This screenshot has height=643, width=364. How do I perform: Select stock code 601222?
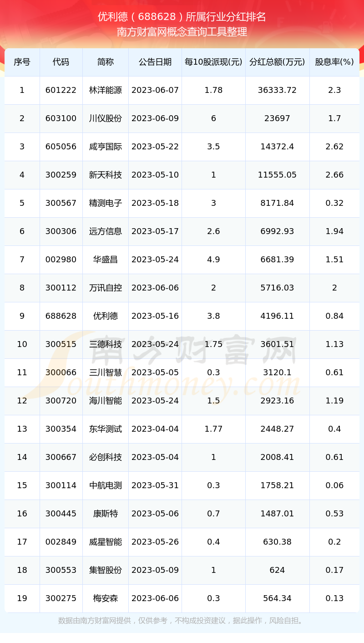61,90
